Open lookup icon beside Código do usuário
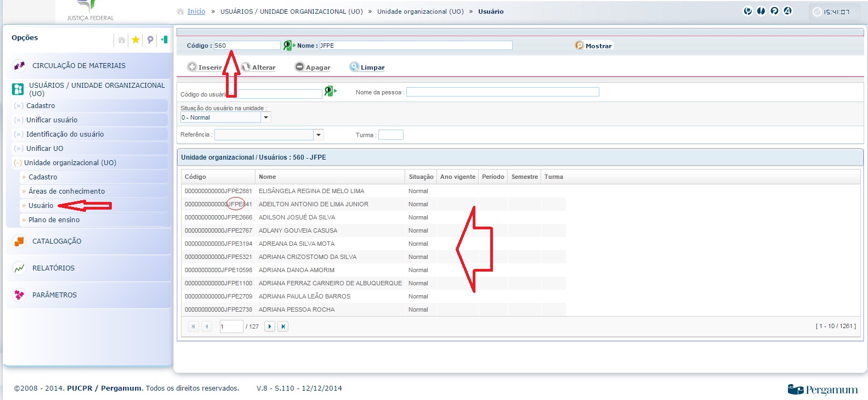 pyautogui.click(x=330, y=91)
